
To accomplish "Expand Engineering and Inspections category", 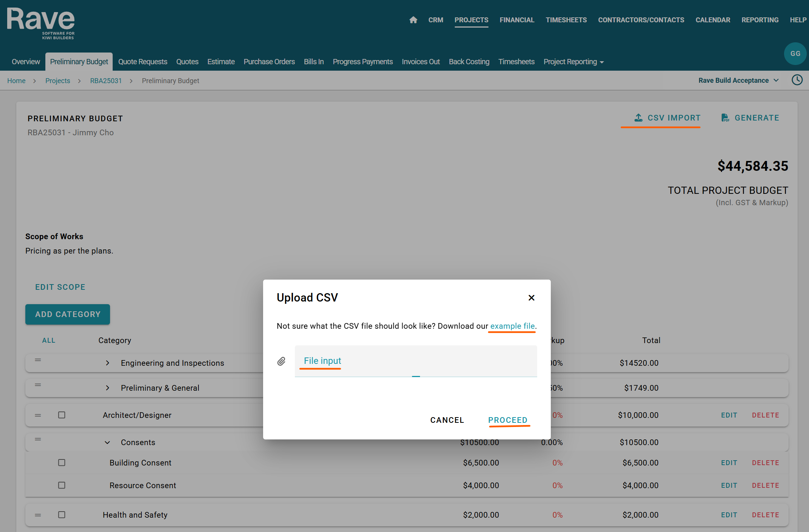I will tap(107, 363).
